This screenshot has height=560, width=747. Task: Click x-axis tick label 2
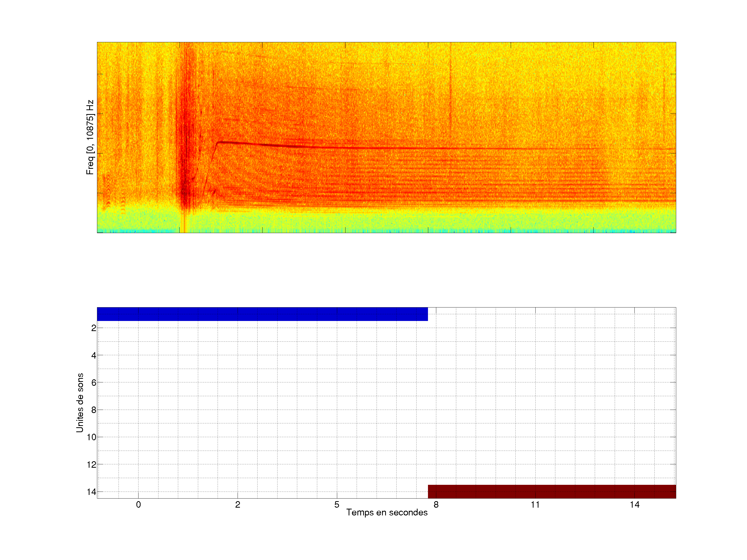point(238,505)
